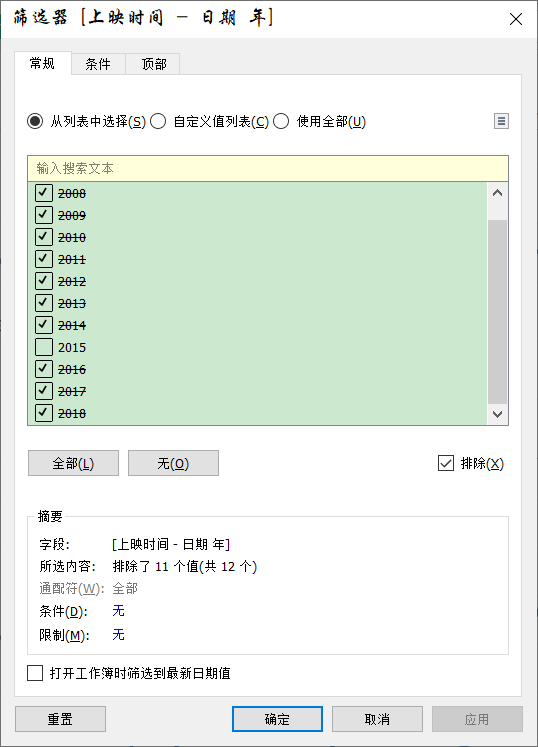The height and width of the screenshot is (747, 538).
Task: Click the 无 select-none button
Action: pyautogui.click(x=173, y=463)
